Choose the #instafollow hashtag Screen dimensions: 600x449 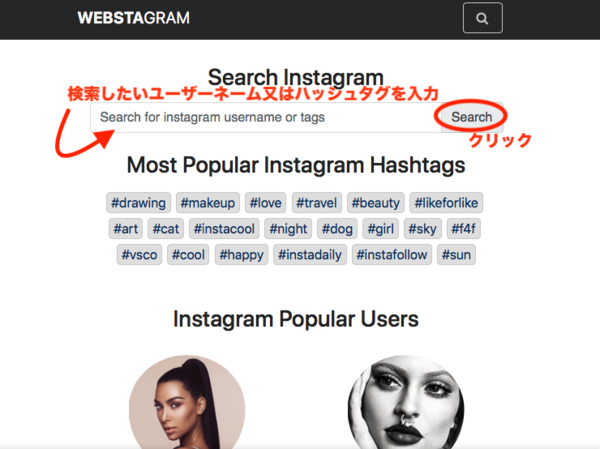pyautogui.click(x=392, y=255)
